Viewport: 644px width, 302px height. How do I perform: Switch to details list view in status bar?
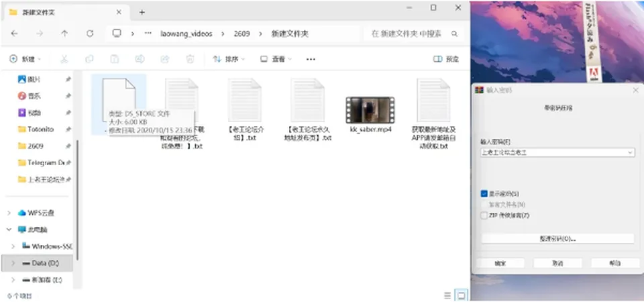[x=447, y=295]
